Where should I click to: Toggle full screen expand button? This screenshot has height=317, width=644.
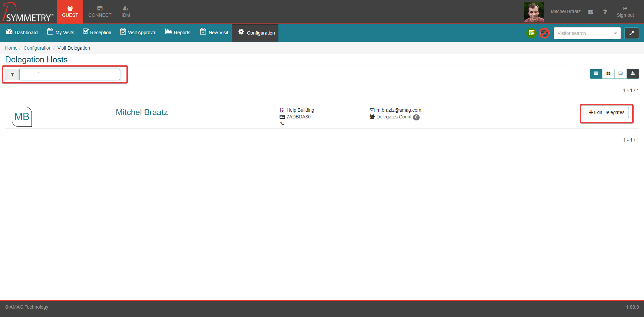pos(631,33)
